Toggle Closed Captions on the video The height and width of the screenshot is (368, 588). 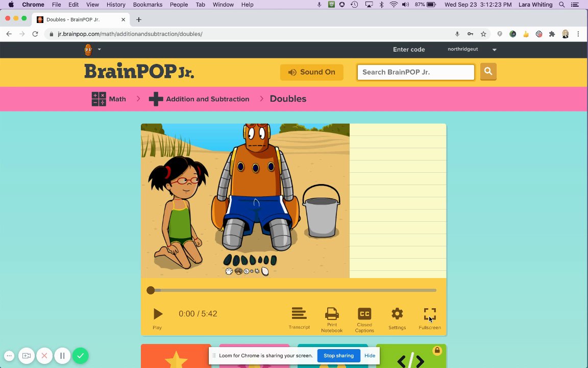364,313
